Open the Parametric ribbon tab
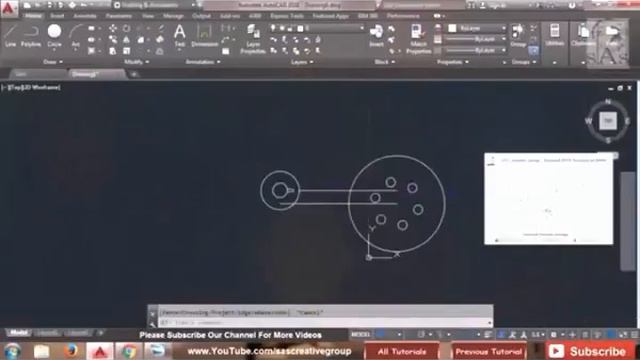The width and height of the screenshot is (640, 360). tap(119, 16)
